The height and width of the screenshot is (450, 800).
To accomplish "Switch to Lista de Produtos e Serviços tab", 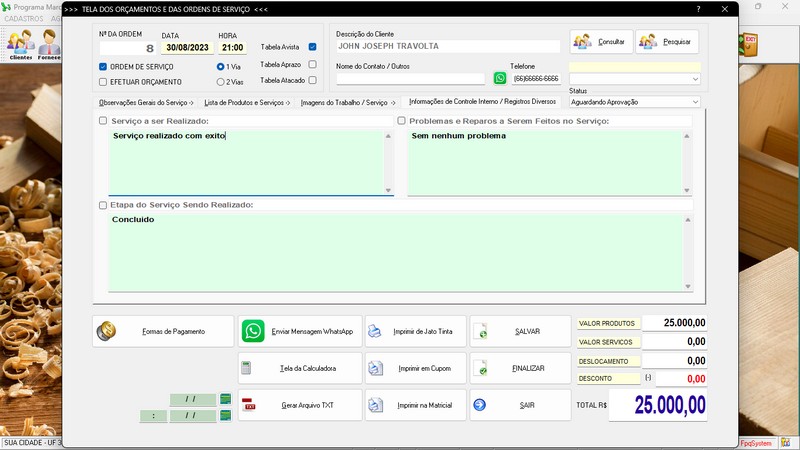I will (247, 102).
